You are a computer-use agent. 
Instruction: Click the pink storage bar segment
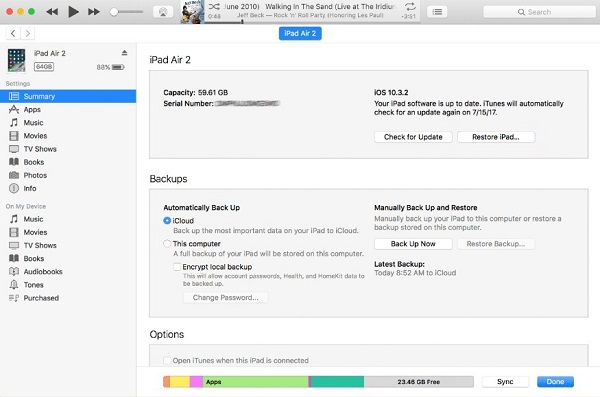[196, 382]
